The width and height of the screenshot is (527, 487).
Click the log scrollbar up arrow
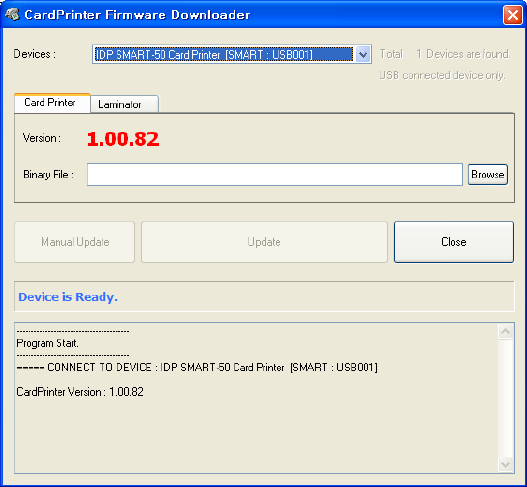coord(505,332)
